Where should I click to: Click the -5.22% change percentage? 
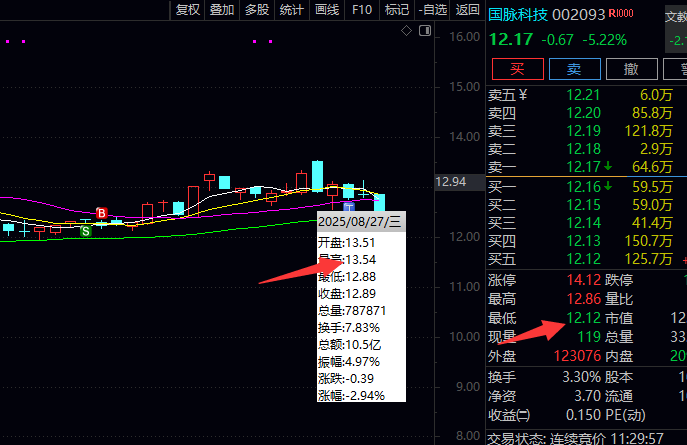pyautogui.click(x=605, y=40)
